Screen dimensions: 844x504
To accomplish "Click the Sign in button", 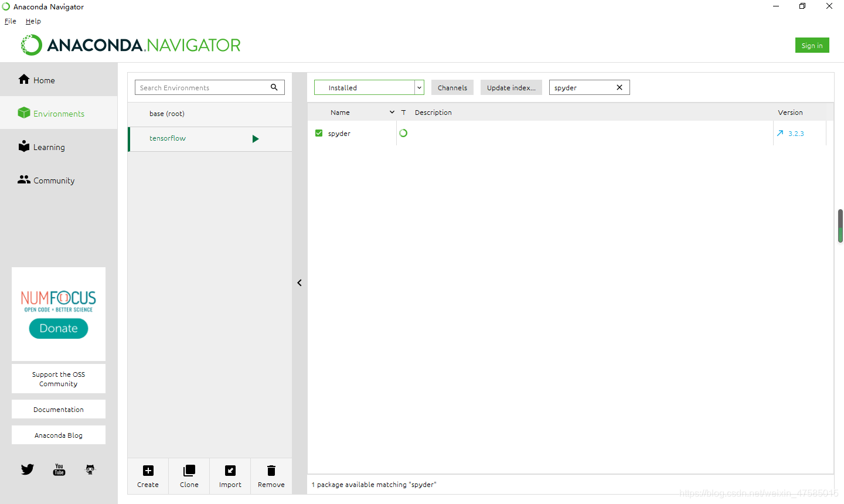I will pos(812,45).
